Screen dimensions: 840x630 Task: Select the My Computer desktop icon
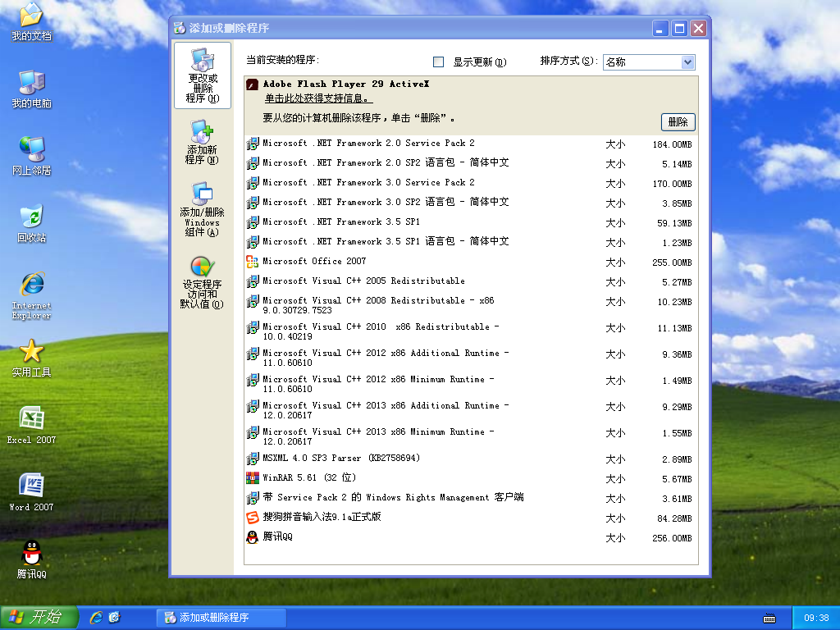pyautogui.click(x=32, y=89)
